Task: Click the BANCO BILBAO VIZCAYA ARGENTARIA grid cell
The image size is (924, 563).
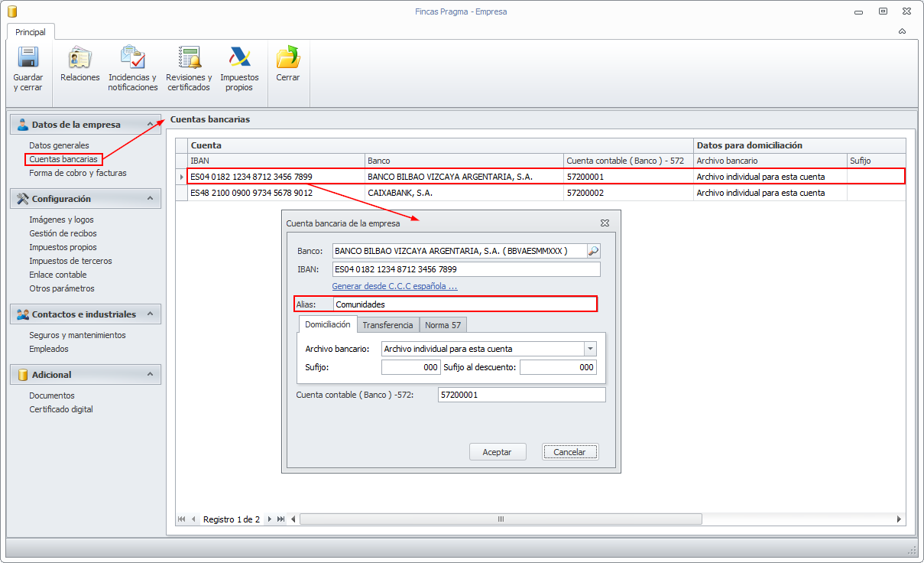Action: tap(464, 177)
